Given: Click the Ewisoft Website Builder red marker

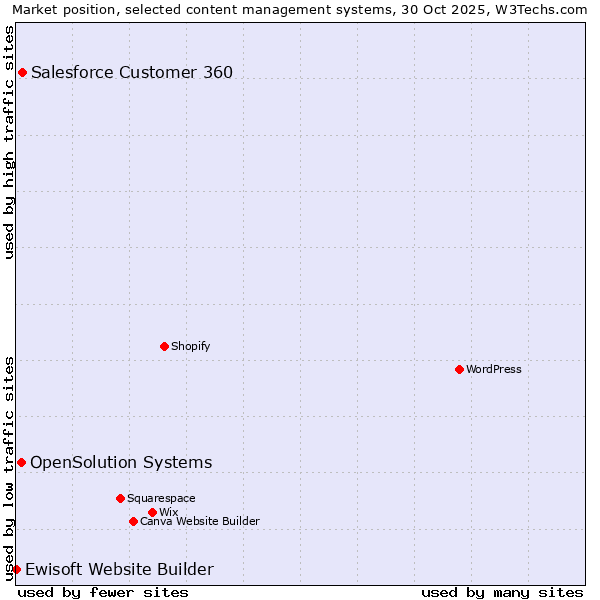Looking at the screenshot, I should (x=16, y=569).
